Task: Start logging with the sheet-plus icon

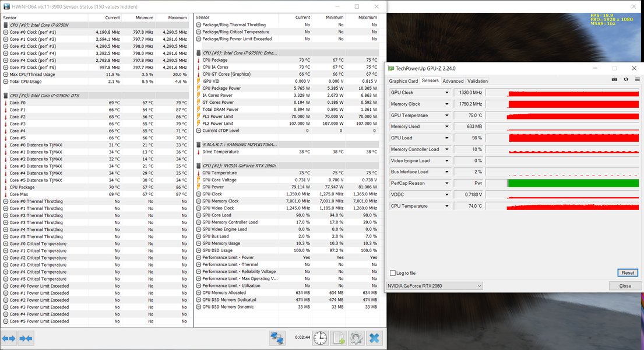Action: point(339,338)
